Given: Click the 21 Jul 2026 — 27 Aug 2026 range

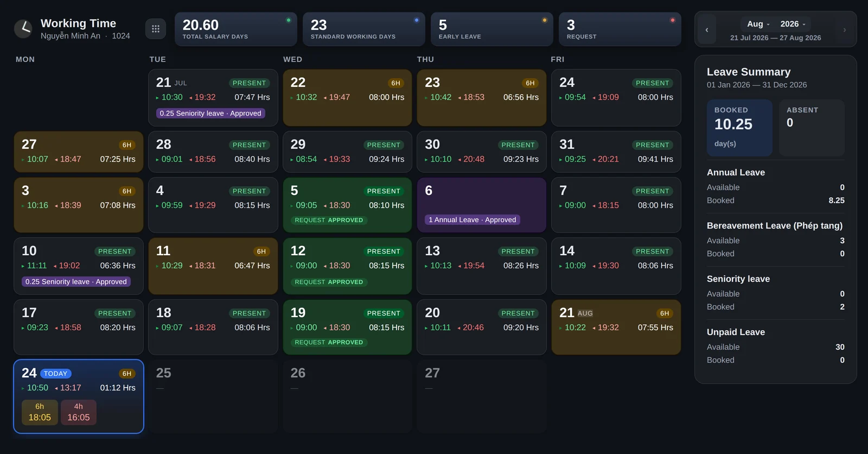Looking at the screenshot, I should (776, 38).
